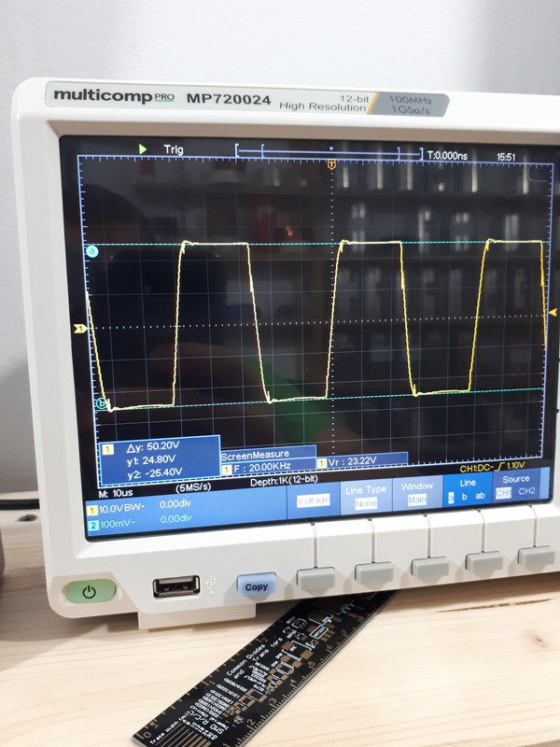Viewport: 560px width, 747px height.
Task: Click the yellow trigger level arrow at right
Action: pos(553,313)
